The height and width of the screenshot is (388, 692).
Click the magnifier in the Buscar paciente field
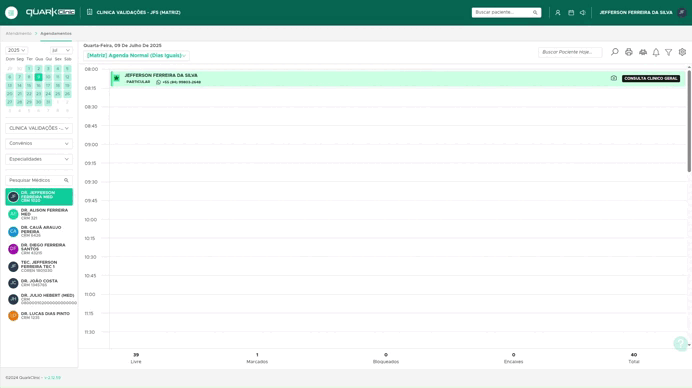[535, 12]
